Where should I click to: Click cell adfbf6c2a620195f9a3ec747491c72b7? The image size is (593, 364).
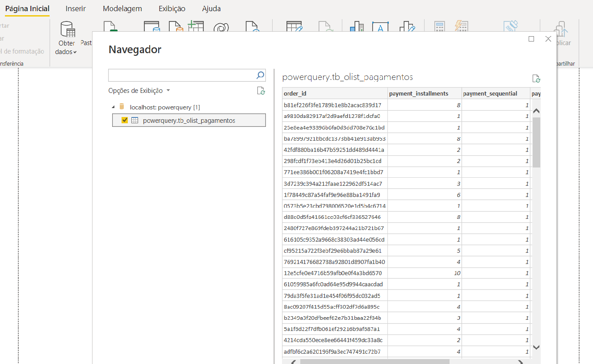335,351
